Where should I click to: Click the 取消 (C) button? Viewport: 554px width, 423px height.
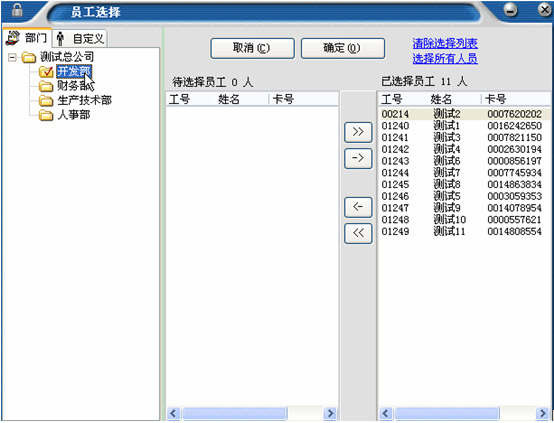point(252,48)
